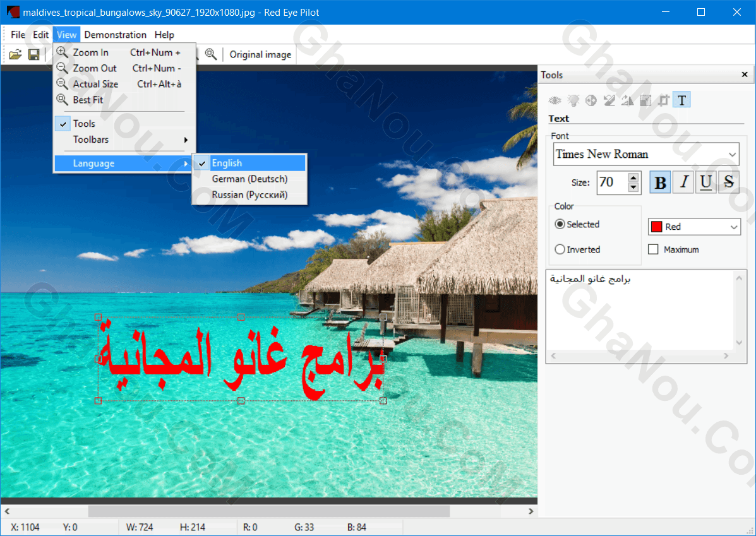Click the Open file folder icon
Screen dimensions: 756x536
click(15, 54)
